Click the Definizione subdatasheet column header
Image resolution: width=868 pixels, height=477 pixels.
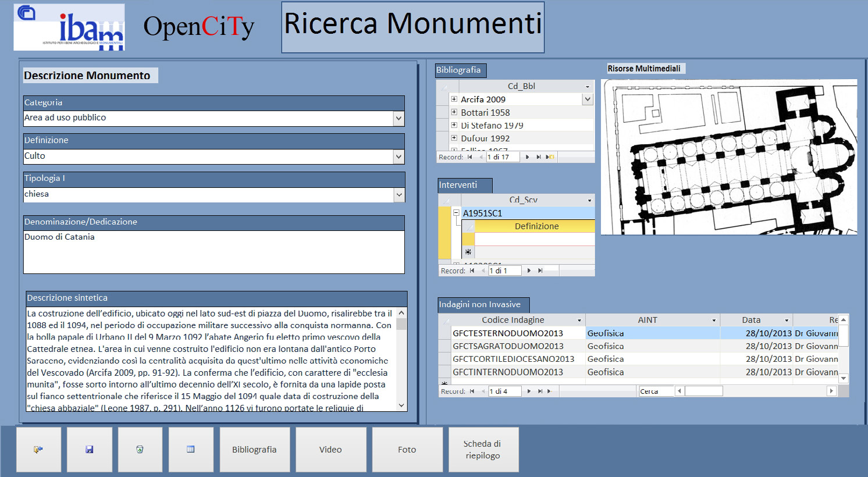click(535, 226)
